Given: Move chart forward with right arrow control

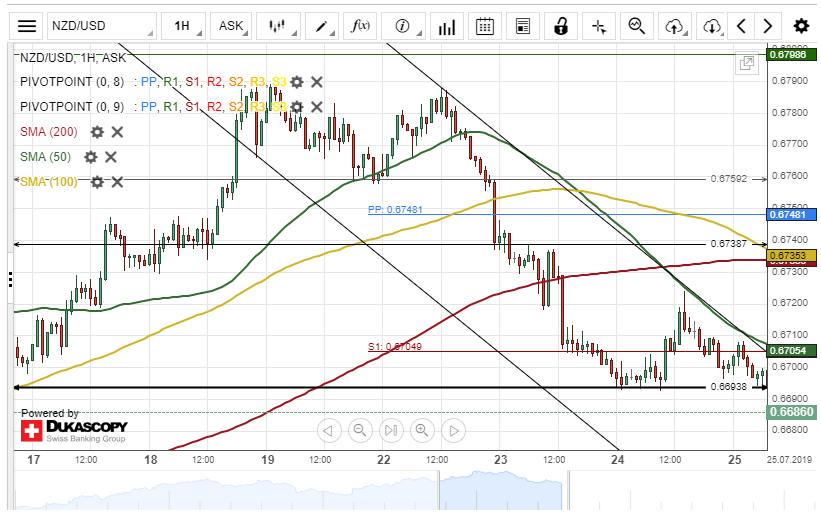Looking at the screenshot, I should point(453,431).
